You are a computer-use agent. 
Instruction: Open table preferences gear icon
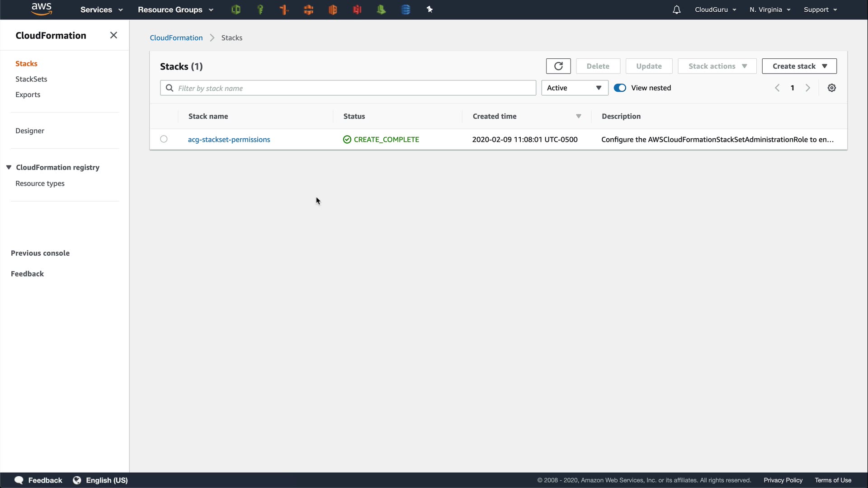831,88
